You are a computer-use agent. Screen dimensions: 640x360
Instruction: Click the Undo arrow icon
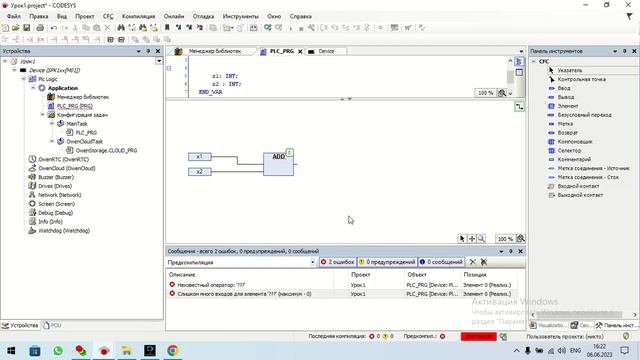pyautogui.click(x=54, y=28)
